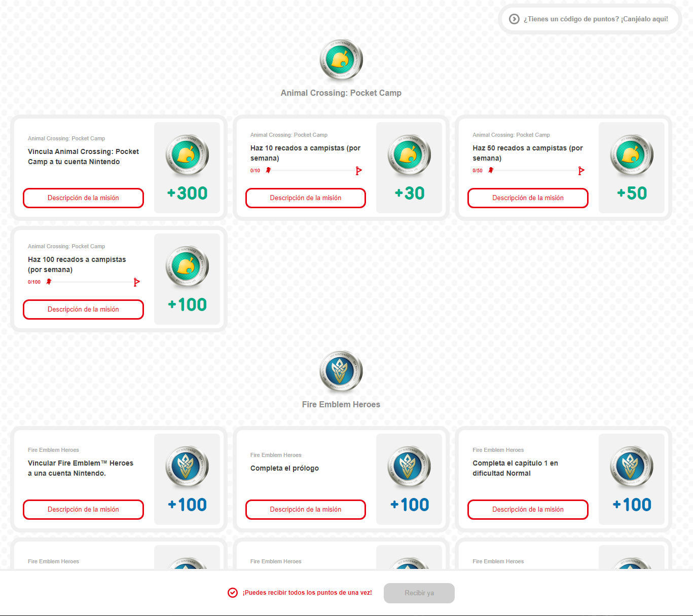Click the leaf medal in the 100 recados card

click(x=187, y=266)
